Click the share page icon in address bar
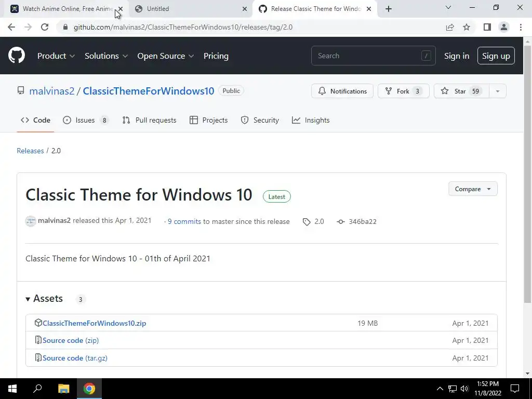The width and height of the screenshot is (532, 399). (450, 27)
